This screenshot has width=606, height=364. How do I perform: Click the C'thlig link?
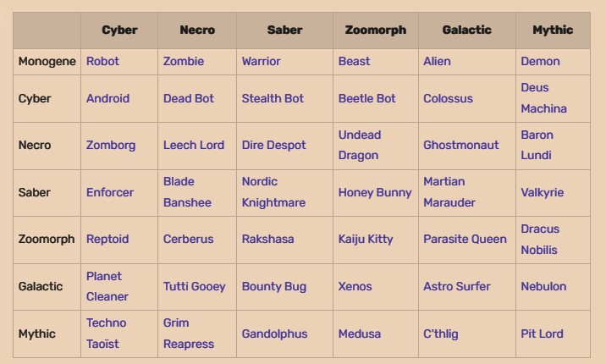(x=441, y=334)
